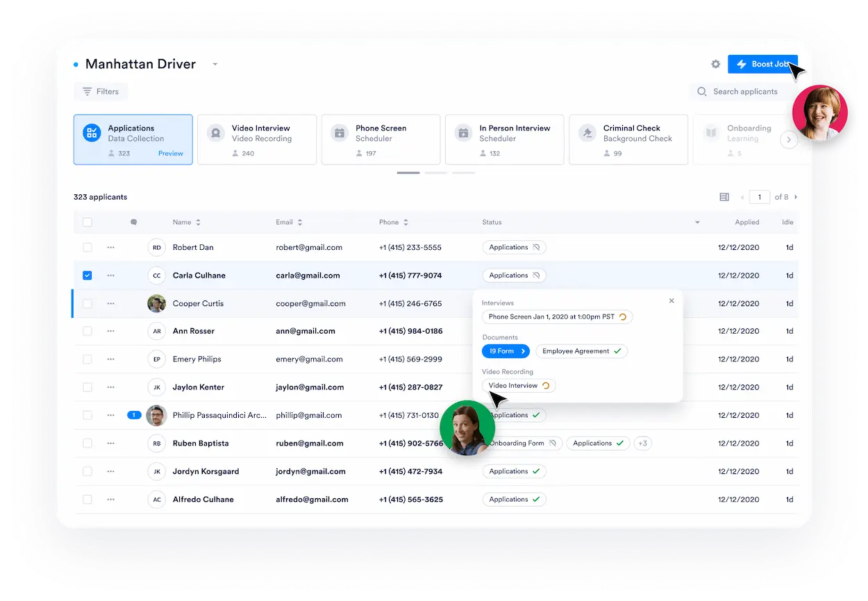This screenshot has height=601, width=868.
Task: Uncheck the Carla Culhane row checkbox
Action: click(87, 276)
